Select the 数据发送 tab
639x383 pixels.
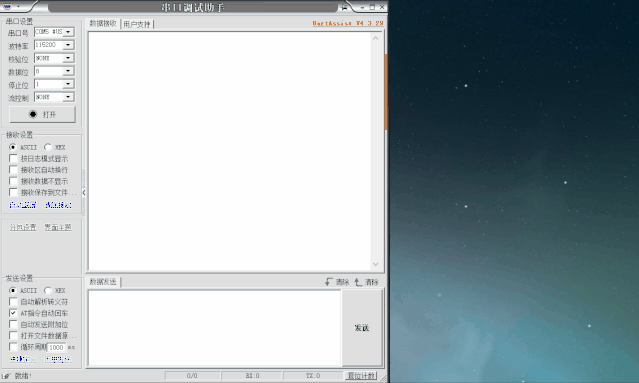pyautogui.click(x=103, y=282)
